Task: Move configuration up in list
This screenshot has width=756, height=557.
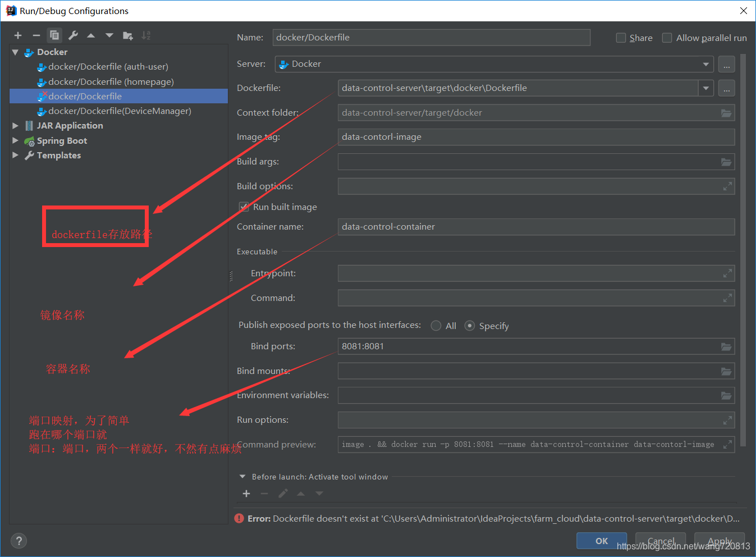Action: coord(91,35)
